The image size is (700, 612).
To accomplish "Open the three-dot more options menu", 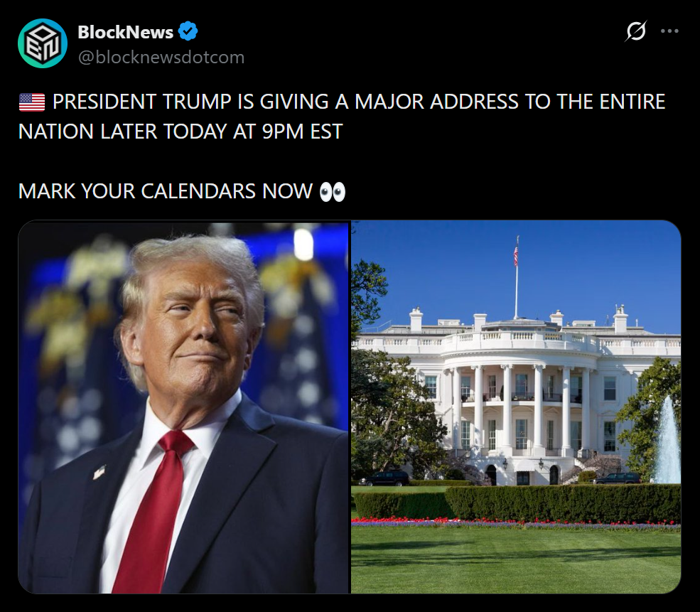I will tap(669, 31).
